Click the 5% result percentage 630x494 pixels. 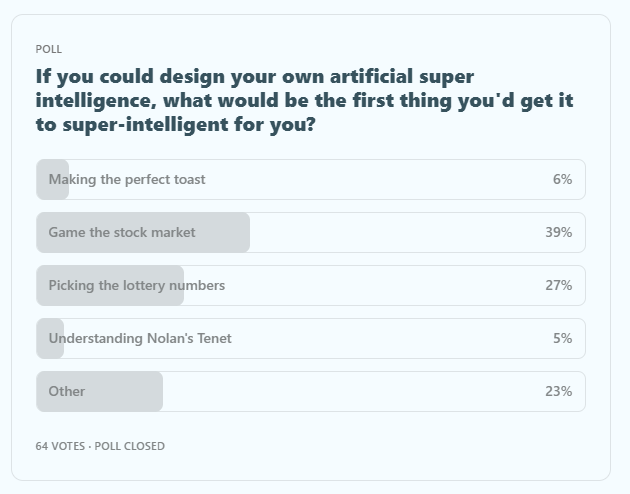(x=562, y=338)
